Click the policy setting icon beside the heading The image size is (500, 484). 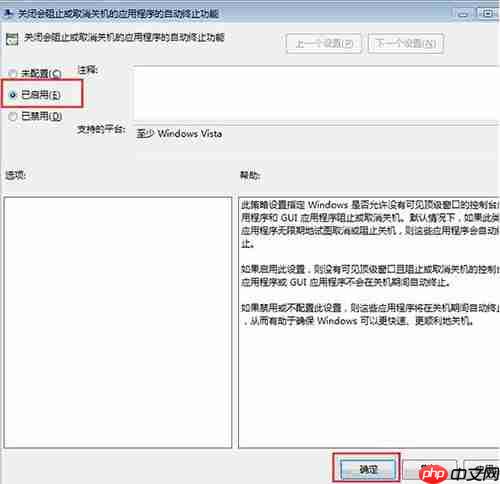pos(12,39)
